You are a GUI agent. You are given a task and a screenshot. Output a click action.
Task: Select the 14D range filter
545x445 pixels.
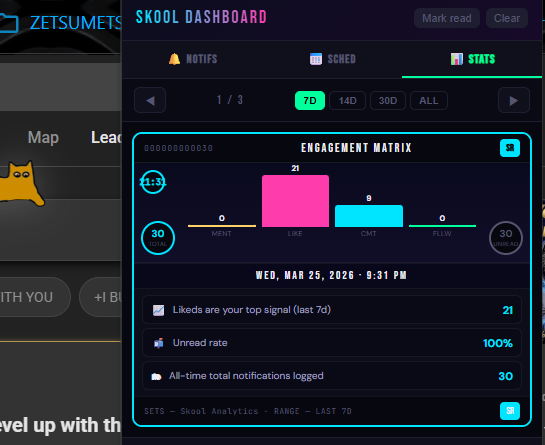click(347, 100)
